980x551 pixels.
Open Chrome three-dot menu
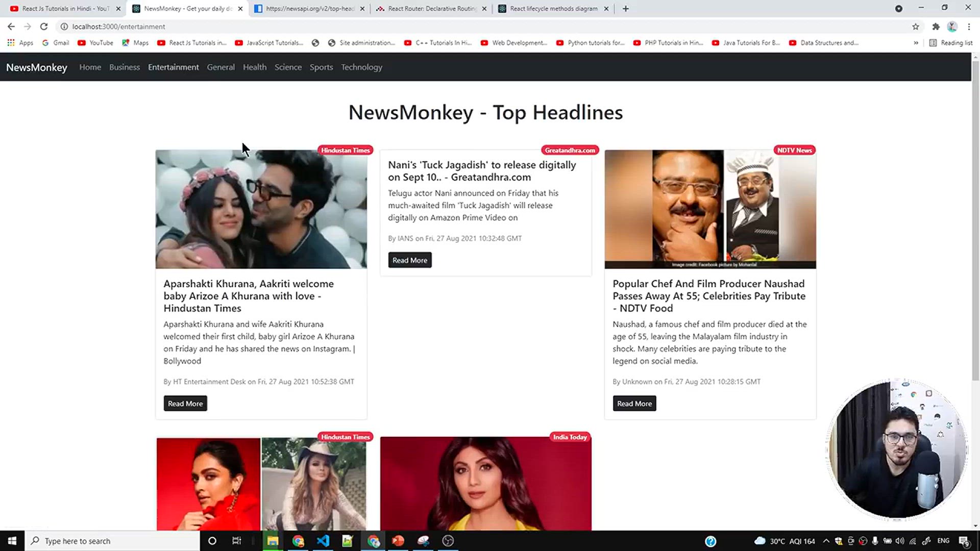click(969, 27)
